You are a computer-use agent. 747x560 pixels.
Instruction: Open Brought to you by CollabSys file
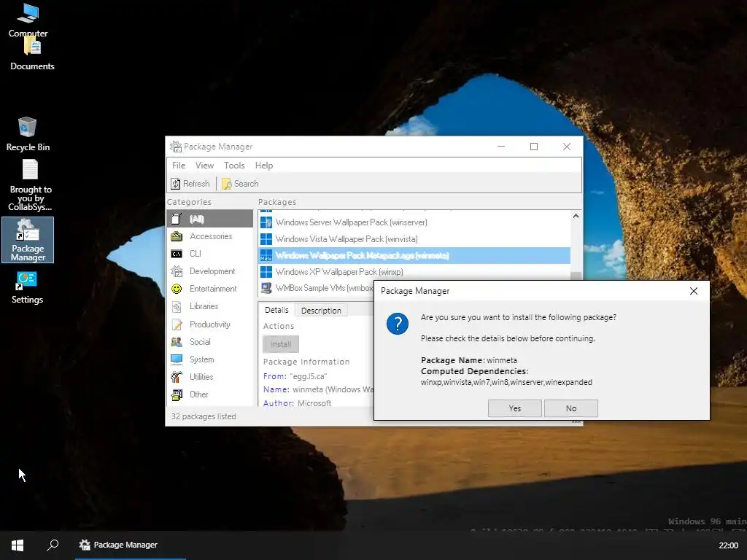[30, 185]
